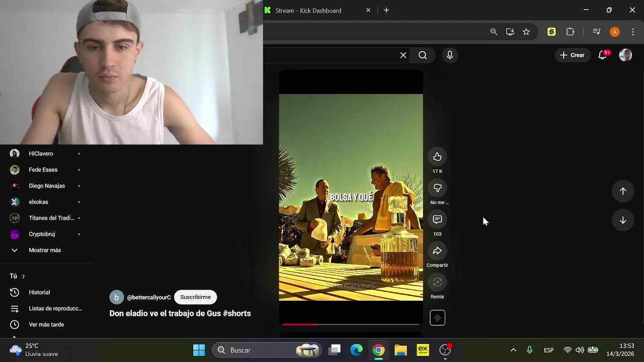Share the short via Compartir icon
This screenshot has width=644, height=362.
coord(437,251)
